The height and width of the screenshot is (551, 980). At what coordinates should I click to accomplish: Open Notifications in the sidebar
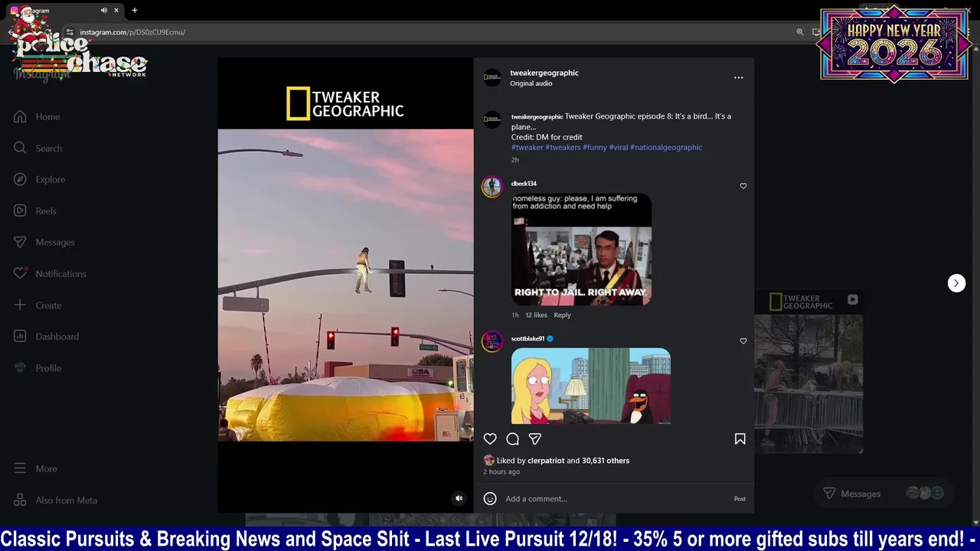51,273
